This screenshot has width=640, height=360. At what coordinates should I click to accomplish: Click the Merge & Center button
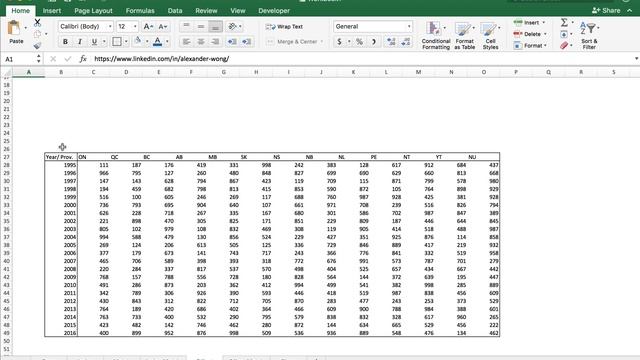(292, 42)
